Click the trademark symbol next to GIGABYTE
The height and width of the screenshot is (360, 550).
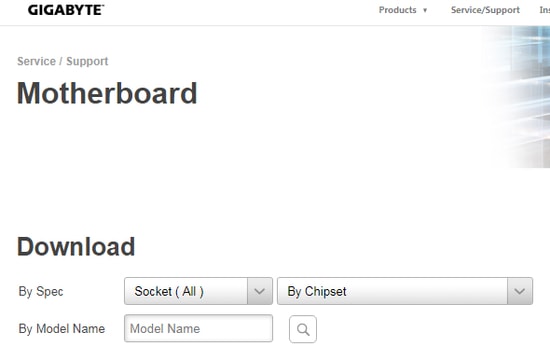coord(102,6)
